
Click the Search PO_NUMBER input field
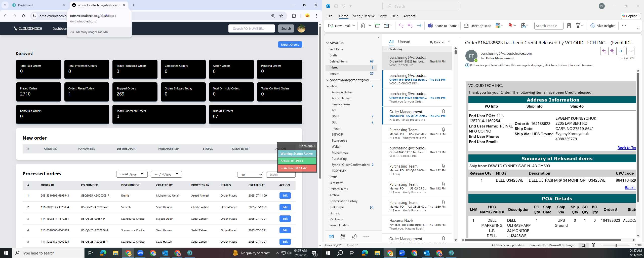(252, 28)
